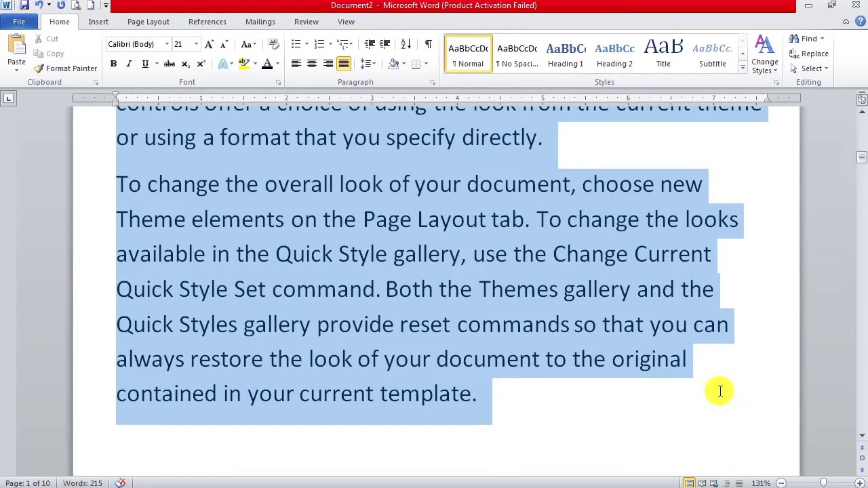
Task: Align text left
Action: pos(296,64)
